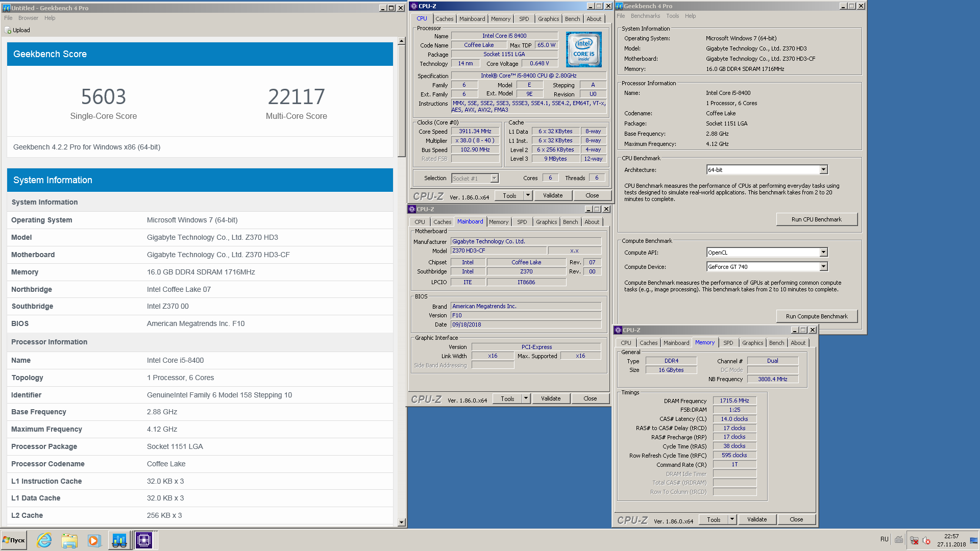Click the muted volume tray icon

[926, 540]
